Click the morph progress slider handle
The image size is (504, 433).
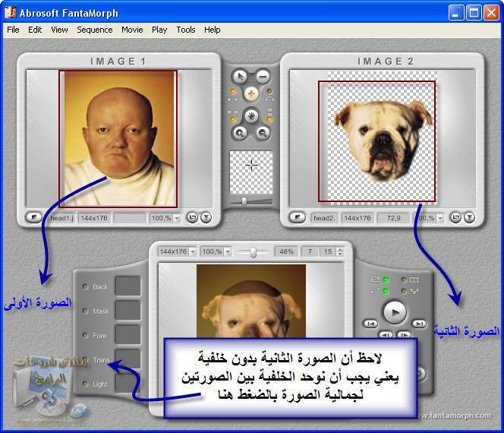tap(254, 252)
